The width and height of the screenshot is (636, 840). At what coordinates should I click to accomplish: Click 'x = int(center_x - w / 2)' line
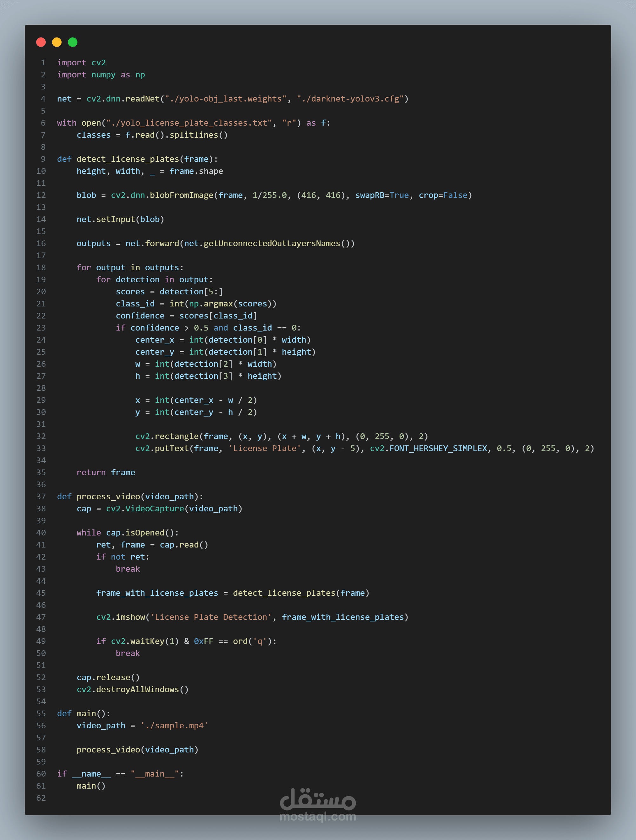coord(196,400)
